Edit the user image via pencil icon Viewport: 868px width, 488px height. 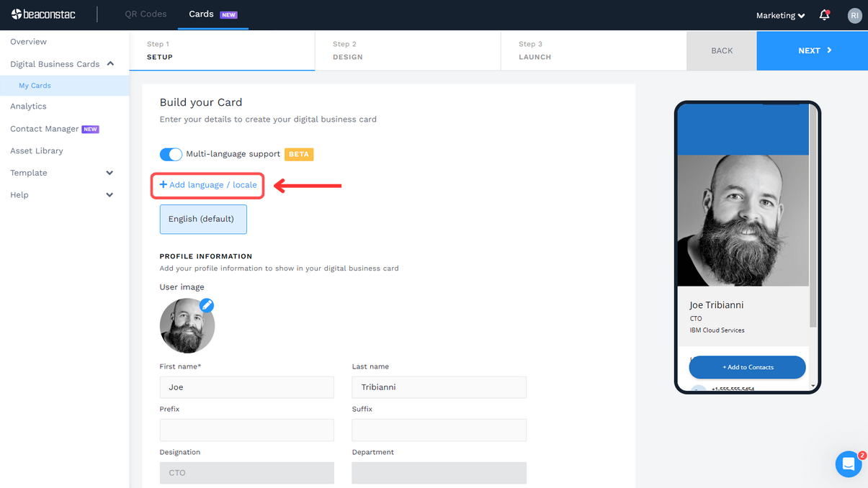pyautogui.click(x=207, y=305)
